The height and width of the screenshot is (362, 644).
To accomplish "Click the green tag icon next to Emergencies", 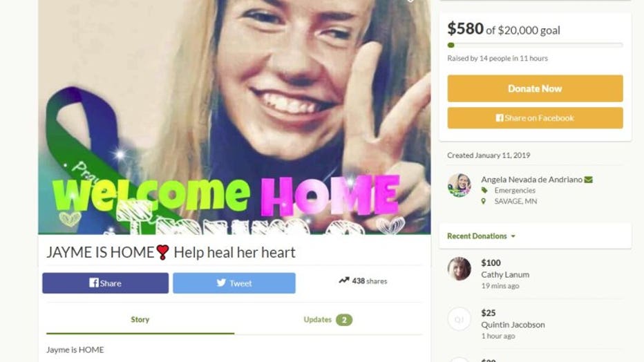I will click(x=484, y=191).
